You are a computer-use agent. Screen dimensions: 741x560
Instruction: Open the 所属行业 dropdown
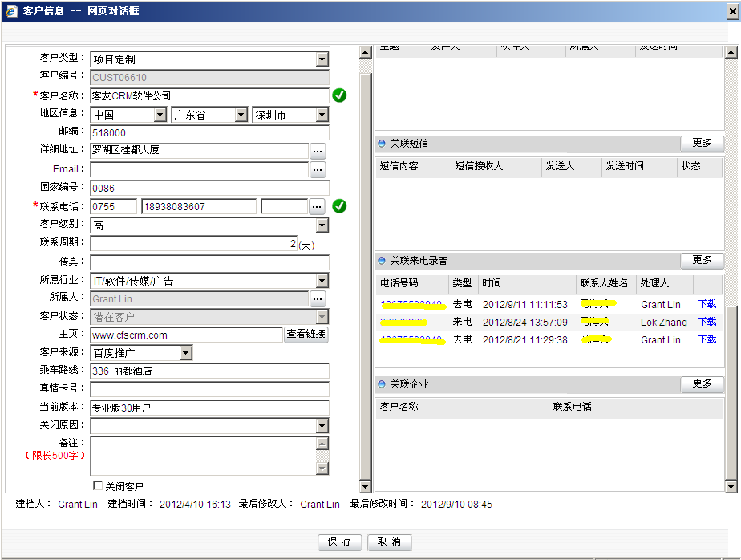tap(322, 281)
